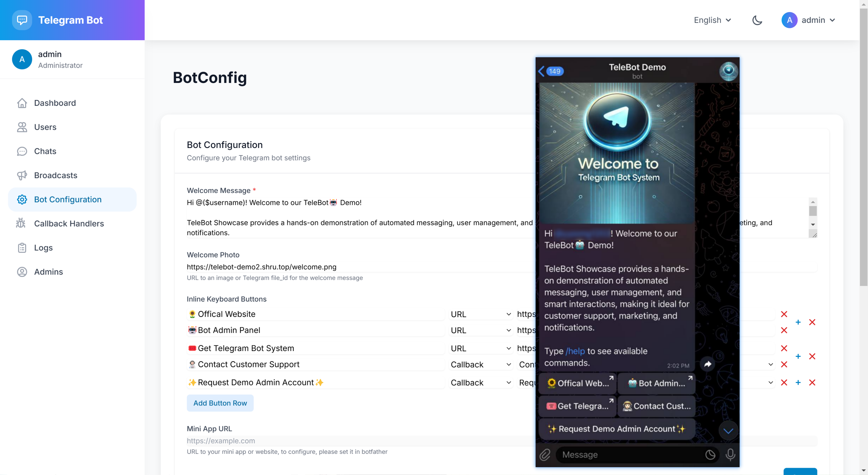Go to Dashboard page

click(x=72, y=103)
